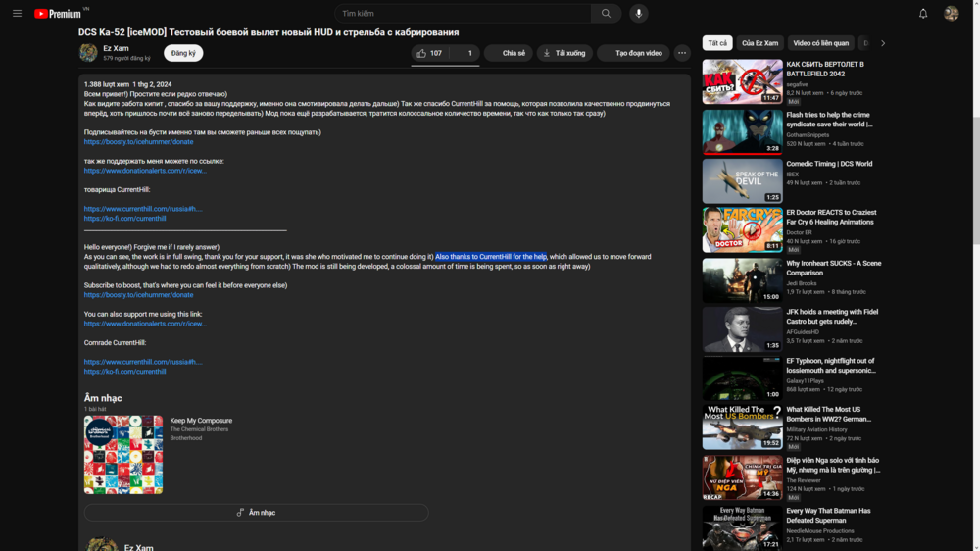
Task: Subscribe with Đăng ký button
Action: pos(183,53)
